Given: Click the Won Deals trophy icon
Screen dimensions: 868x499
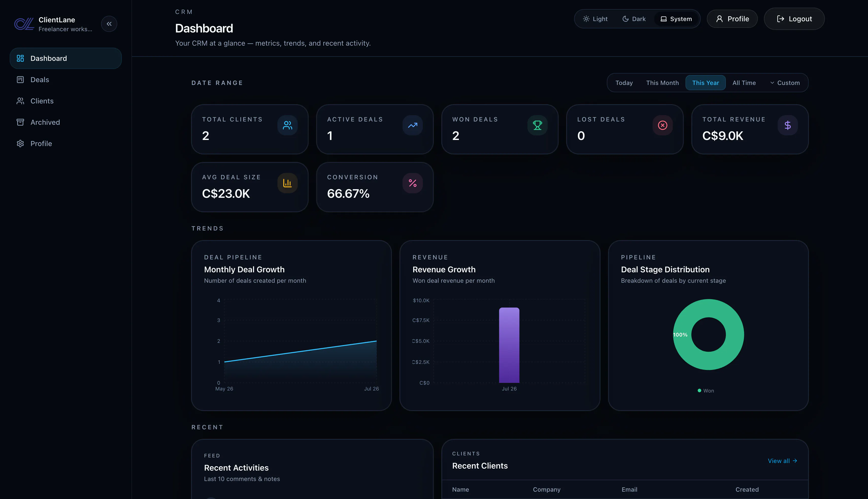Looking at the screenshot, I should tap(537, 126).
